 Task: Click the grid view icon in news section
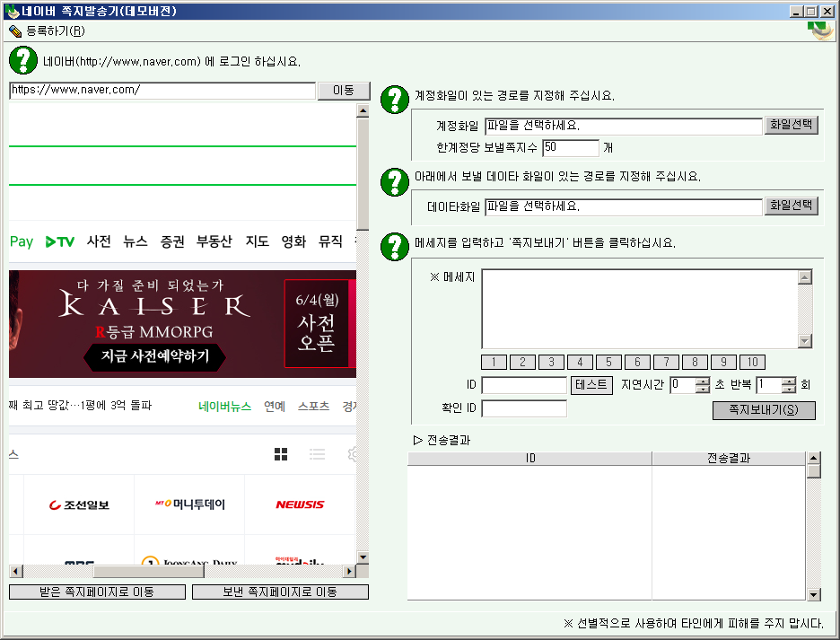(281, 454)
